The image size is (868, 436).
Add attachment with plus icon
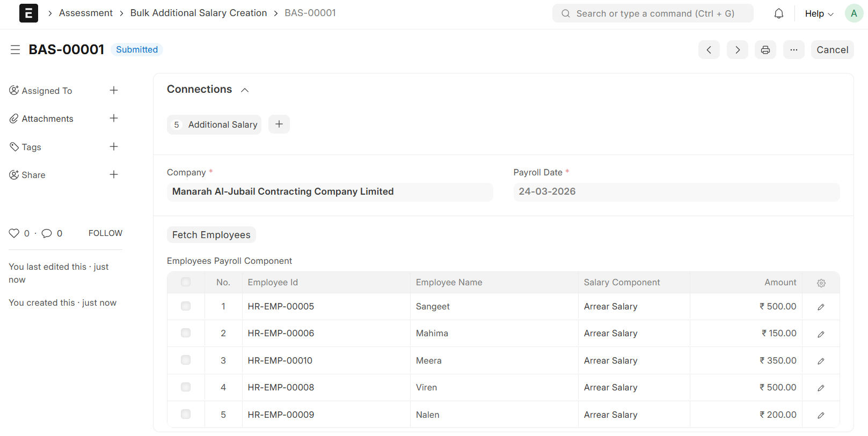[x=114, y=119]
